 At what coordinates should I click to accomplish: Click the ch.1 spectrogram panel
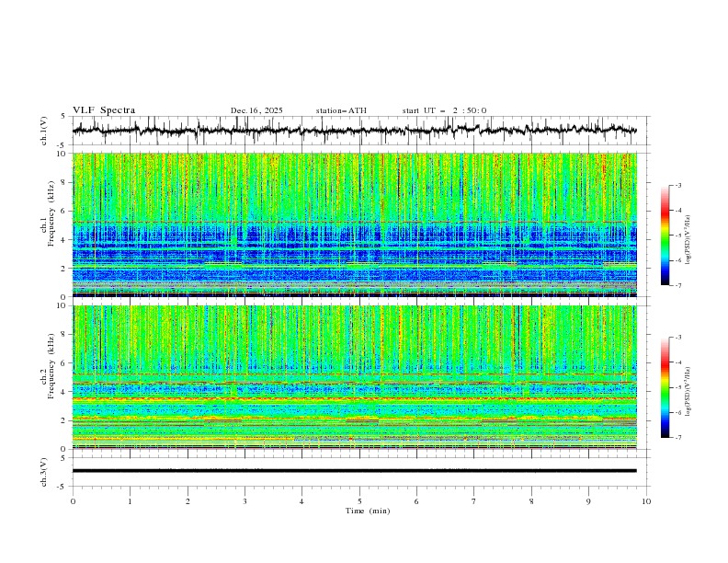(355, 224)
